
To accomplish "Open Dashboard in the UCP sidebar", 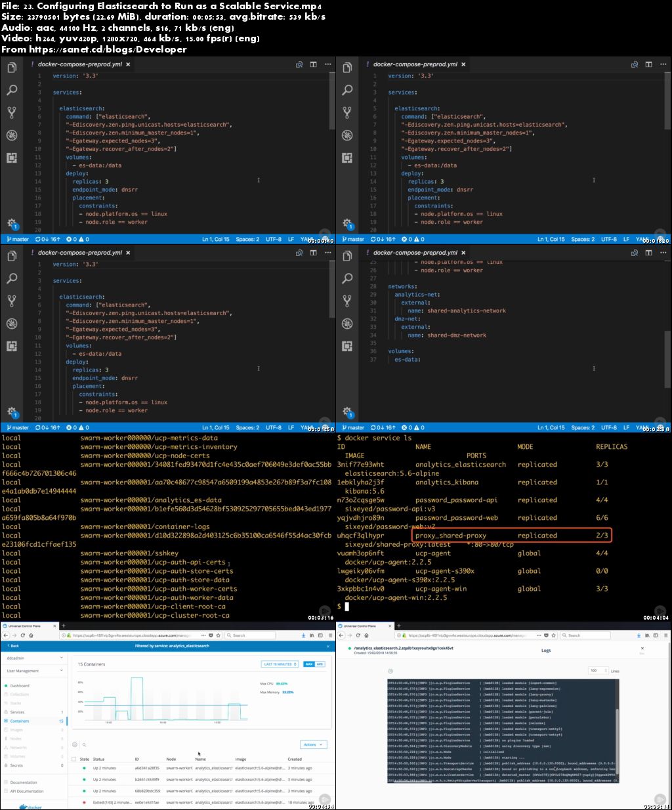I will (x=19, y=686).
